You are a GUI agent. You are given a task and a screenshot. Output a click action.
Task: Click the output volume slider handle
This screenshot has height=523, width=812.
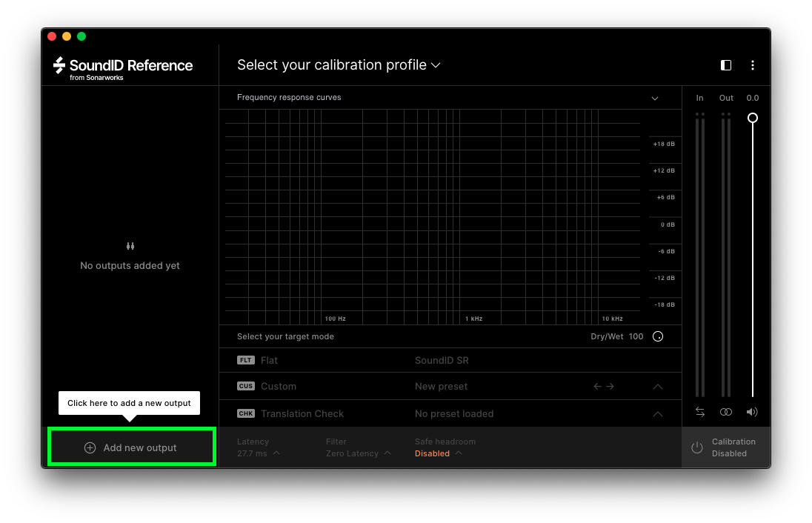[x=753, y=118]
